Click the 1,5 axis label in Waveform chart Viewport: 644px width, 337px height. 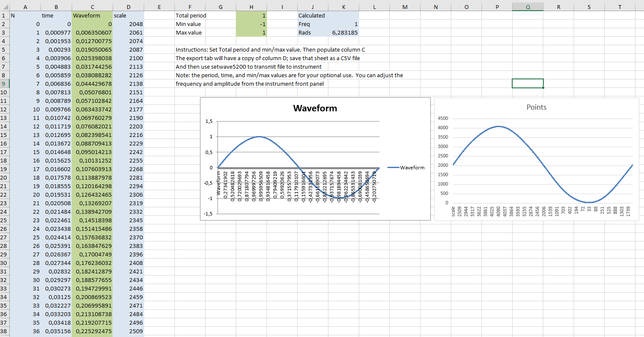(x=209, y=122)
